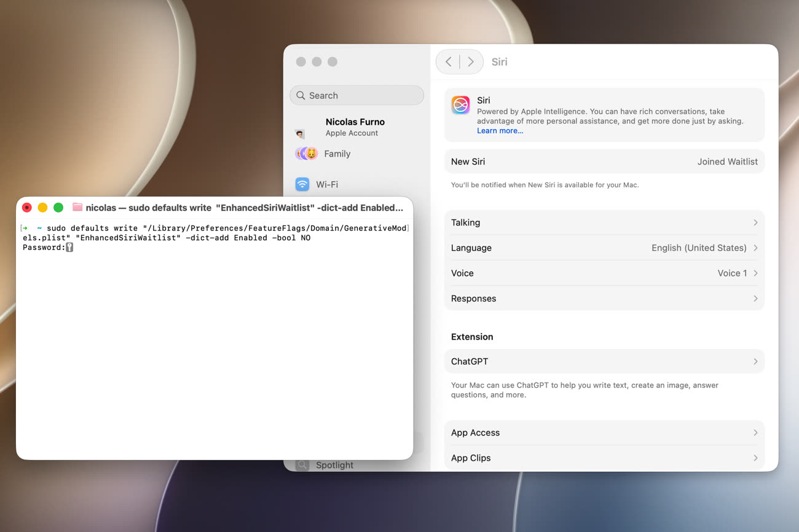Expand the App Access row chevron
The width and height of the screenshot is (799, 532).
(755, 432)
